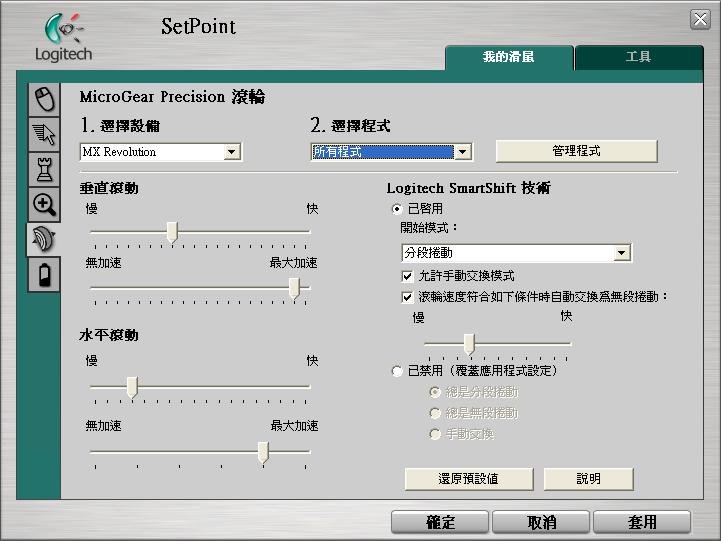The height and width of the screenshot is (541, 721).
Task: Click the 管理程式 button
Action: point(577,151)
